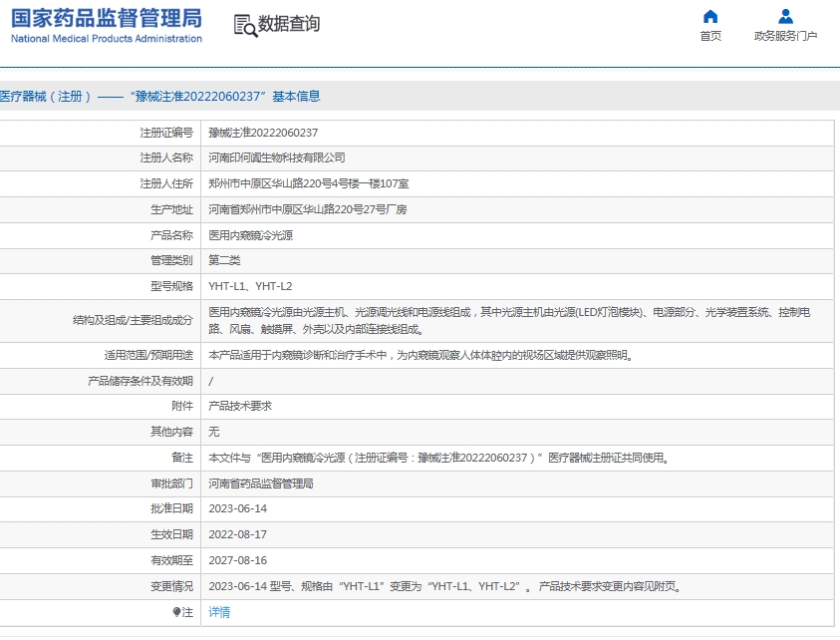Click the 政务服务门户 text link

pos(785,36)
